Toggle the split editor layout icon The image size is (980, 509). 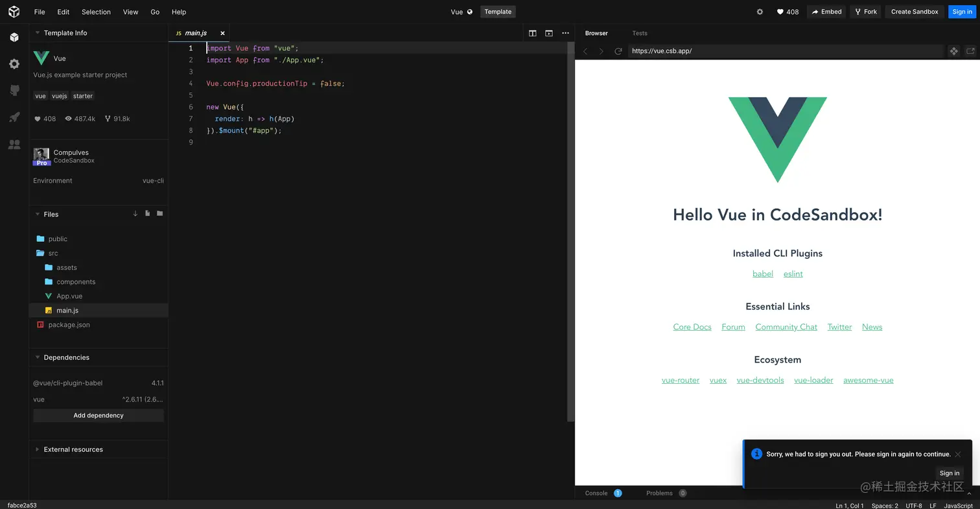point(533,33)
